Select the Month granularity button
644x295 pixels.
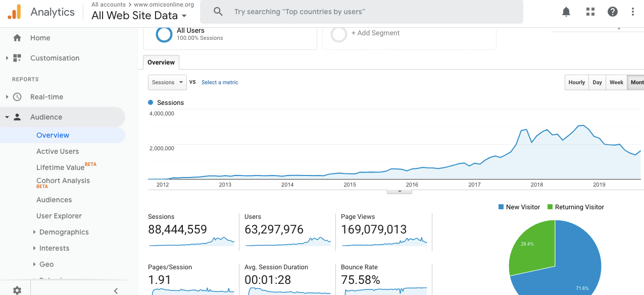point(636,82)
